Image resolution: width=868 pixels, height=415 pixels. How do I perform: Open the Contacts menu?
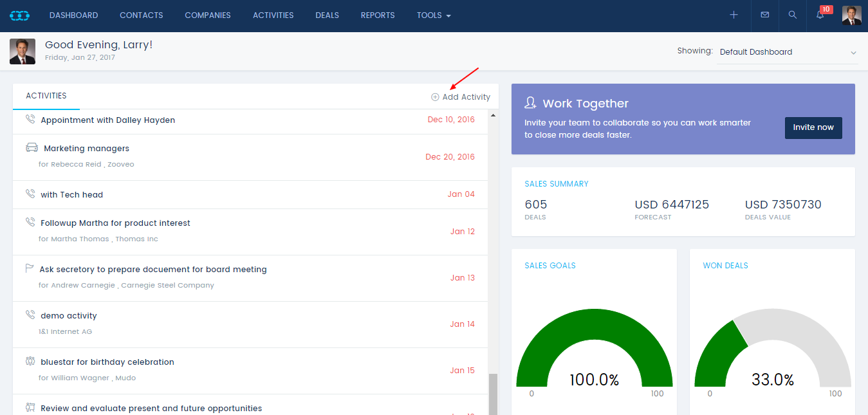(142, 15)
